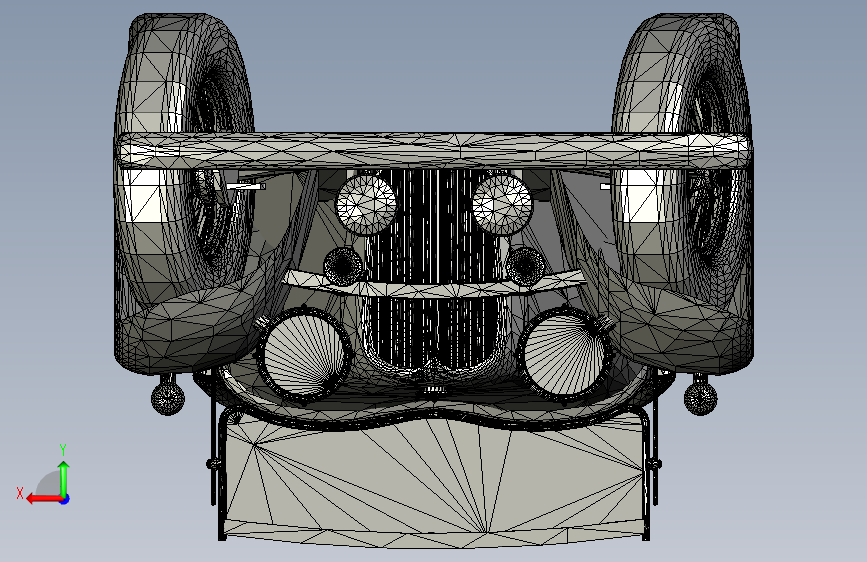The width and height of the screenshot is (867, 562).
Task: Click the X axis label text
Action: 20,493
